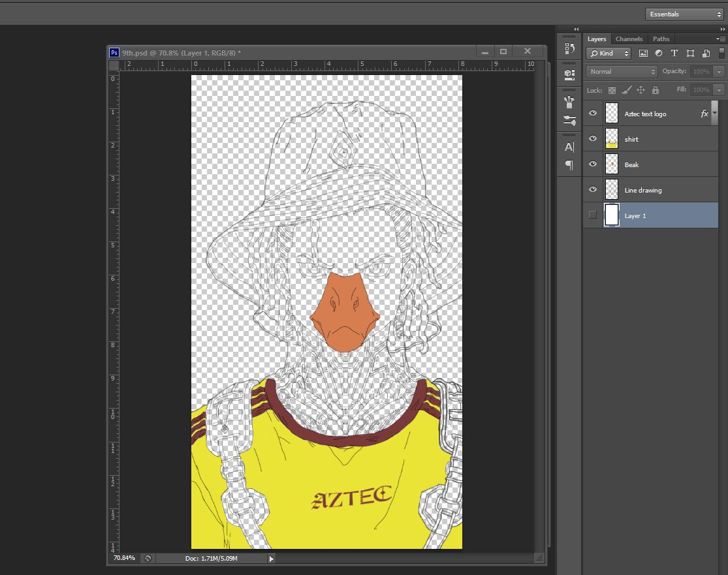This screenshot has height=575, width=728.
Task: Select the Line drawing layer name
Action: pyautogui.click(x=643, y=191)
